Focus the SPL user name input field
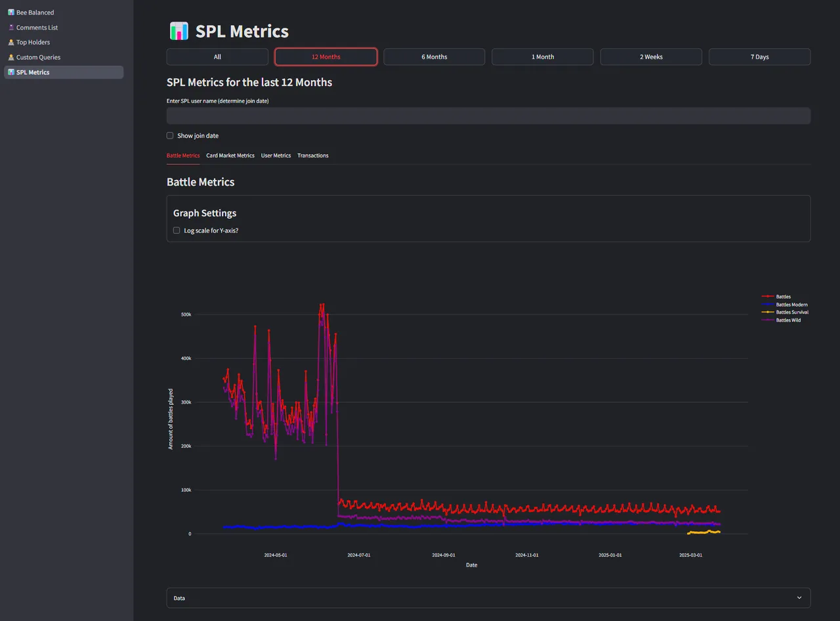Image resolution: width=840 pixels, height=621 pixels. 488,116
